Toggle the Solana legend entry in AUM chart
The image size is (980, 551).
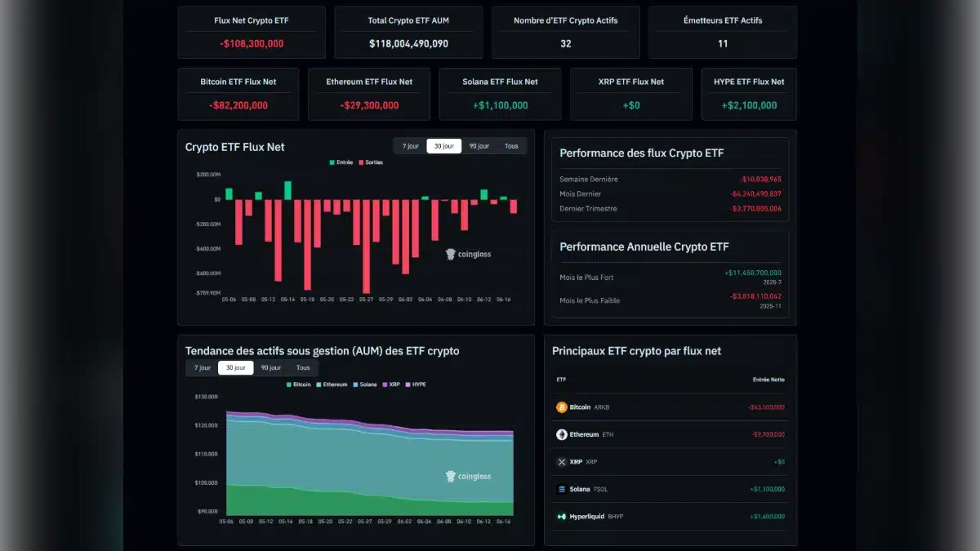coord(365,384)
